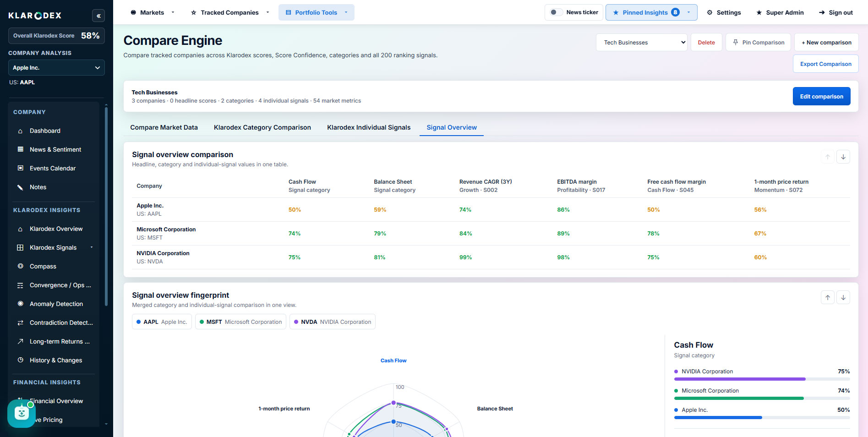Click the Pinned Insights star icon

pyautogui.click(x=616, y=12)
